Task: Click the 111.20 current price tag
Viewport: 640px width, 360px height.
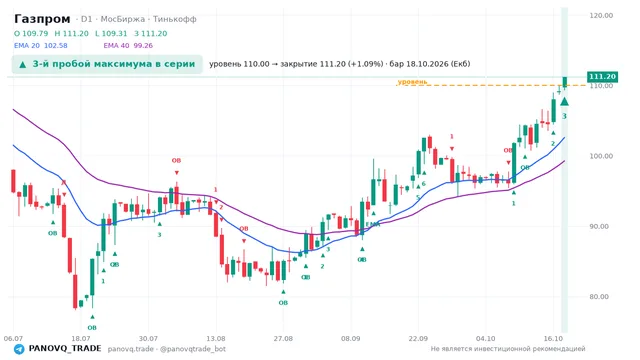Action: (602, 77)
